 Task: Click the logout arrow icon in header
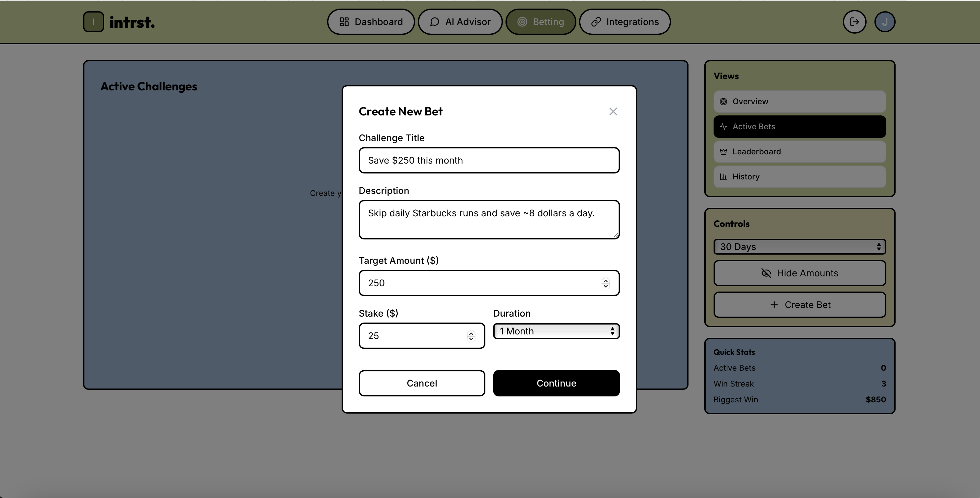(x=854, y=22)
